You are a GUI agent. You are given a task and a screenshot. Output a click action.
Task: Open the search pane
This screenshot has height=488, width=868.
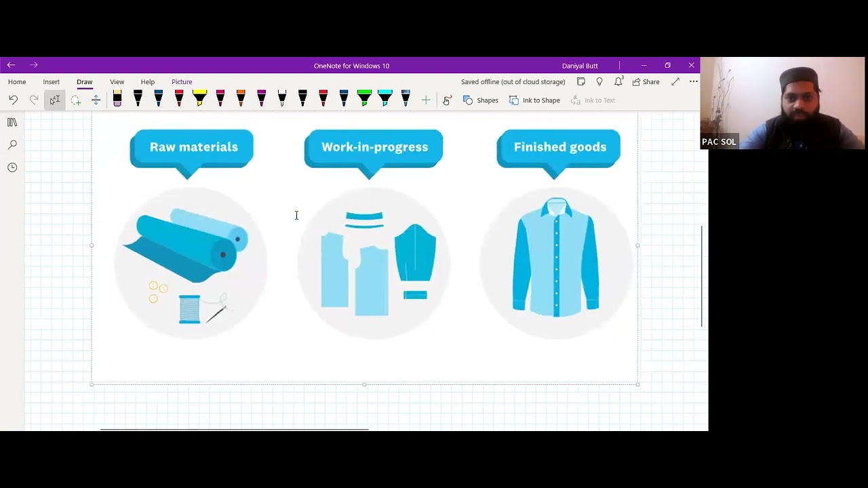coord(12,144)
